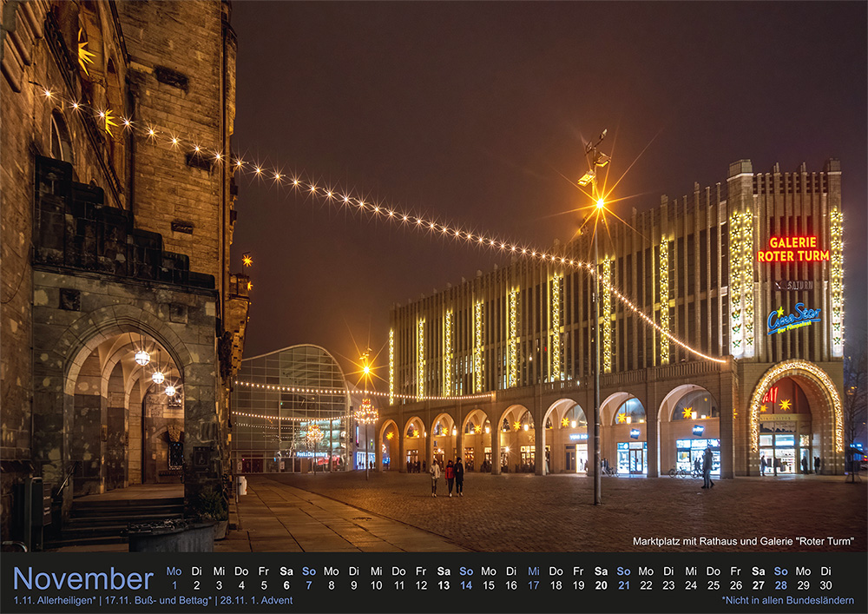
Task: Click the "November" month heading
Action: click(83, 579)
